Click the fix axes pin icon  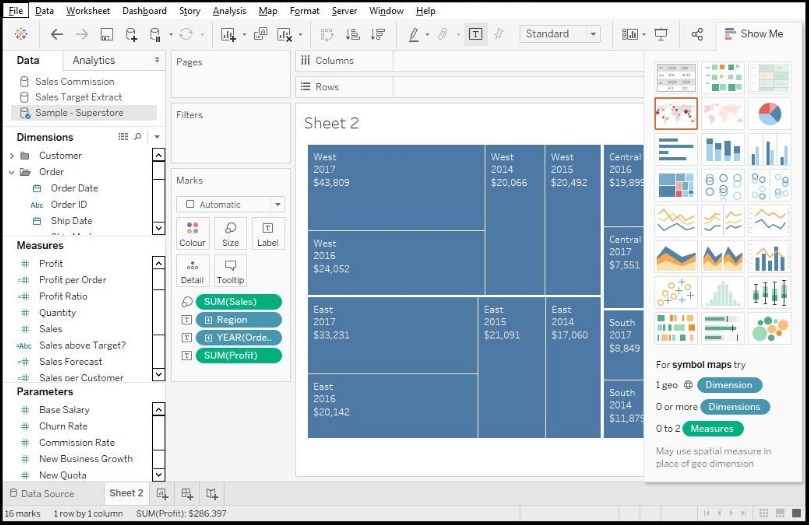point(498,35)
